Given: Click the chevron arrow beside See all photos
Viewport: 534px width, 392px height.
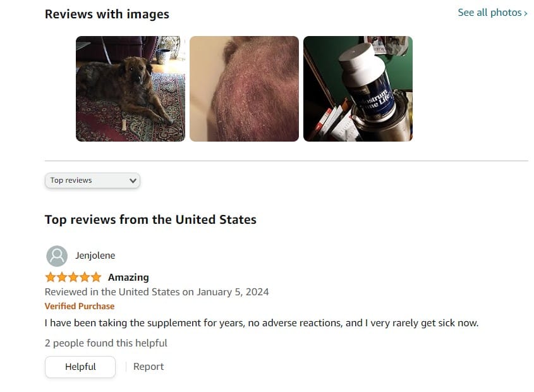Looking at the screenshot, I should (x=526, y=14).
